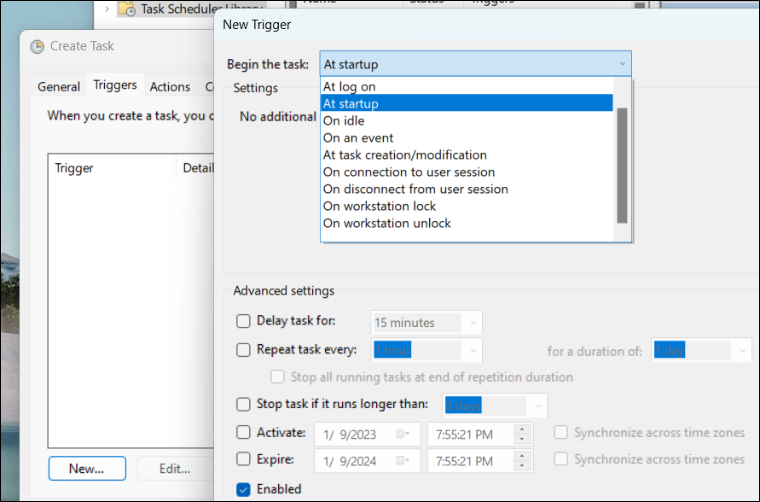Switch to the Actions tab
Viewport: 760px width, 502px height.
[x=170, y=87]
